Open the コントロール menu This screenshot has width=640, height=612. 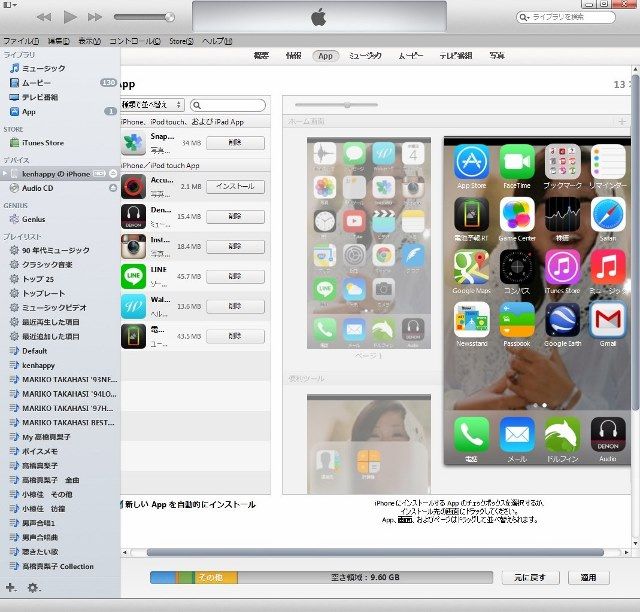point(135,41)
